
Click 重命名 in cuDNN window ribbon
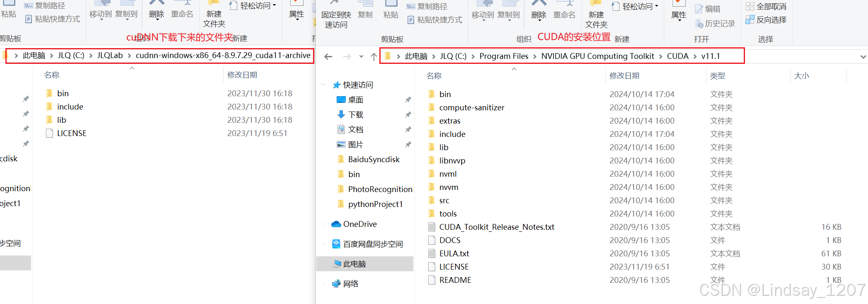point(182,9)
